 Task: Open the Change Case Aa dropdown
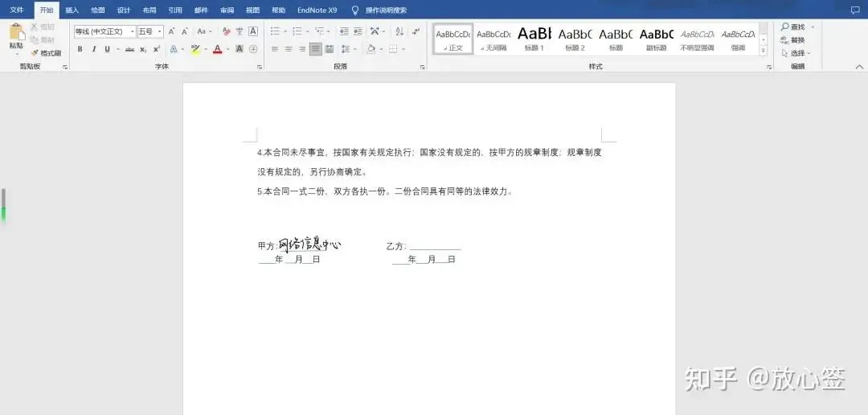coord(204,31)
